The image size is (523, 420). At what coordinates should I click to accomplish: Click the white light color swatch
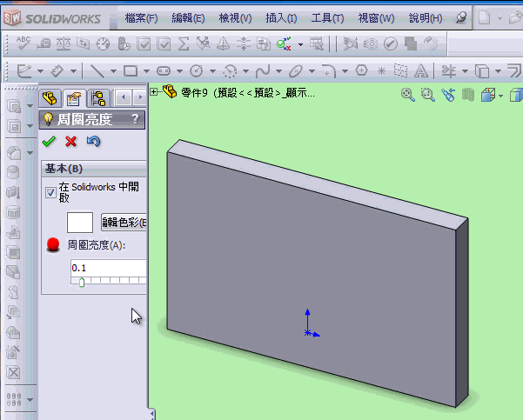[x=80, y=223]
